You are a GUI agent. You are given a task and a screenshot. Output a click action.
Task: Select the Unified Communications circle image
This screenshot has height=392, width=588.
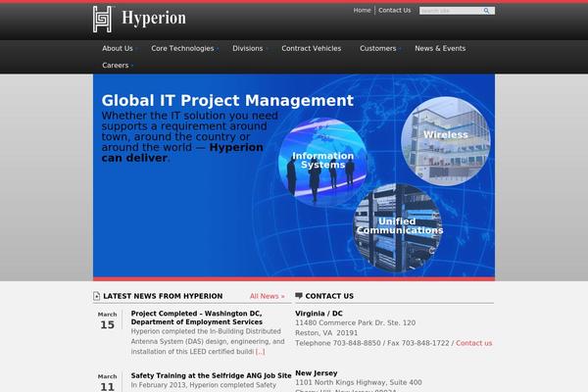[398, 228]
